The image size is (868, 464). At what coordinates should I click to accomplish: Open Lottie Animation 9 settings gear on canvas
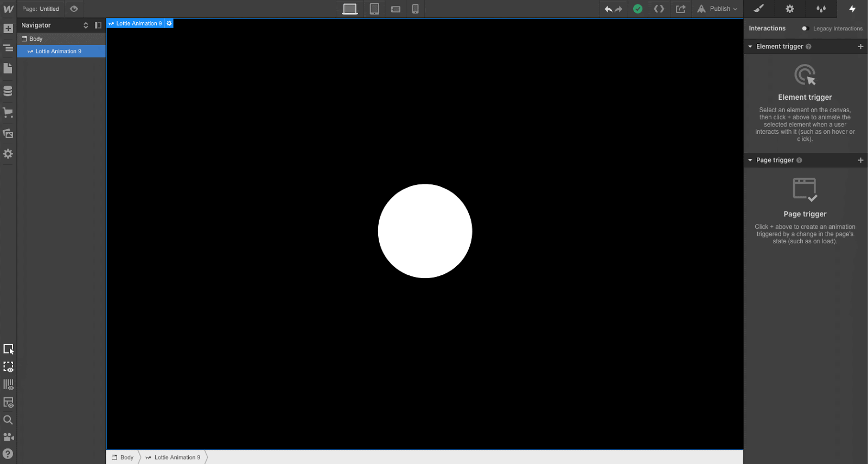click(169, 23)
